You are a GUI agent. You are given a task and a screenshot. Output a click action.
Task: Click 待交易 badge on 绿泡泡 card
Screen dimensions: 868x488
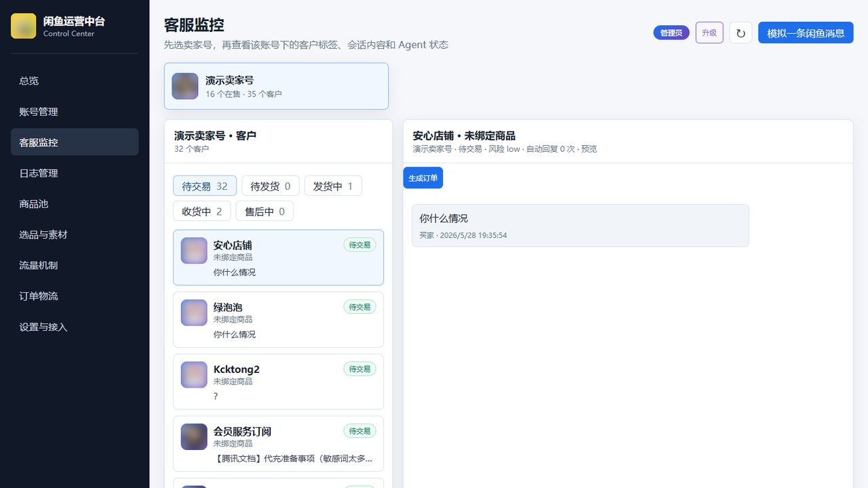(x=359, y=307)
